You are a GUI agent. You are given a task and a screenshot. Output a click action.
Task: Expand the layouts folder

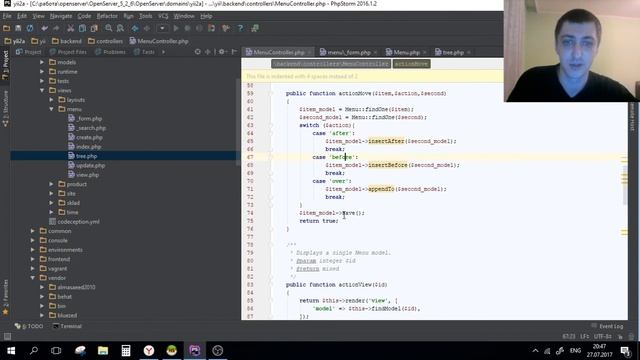(51, 100)
